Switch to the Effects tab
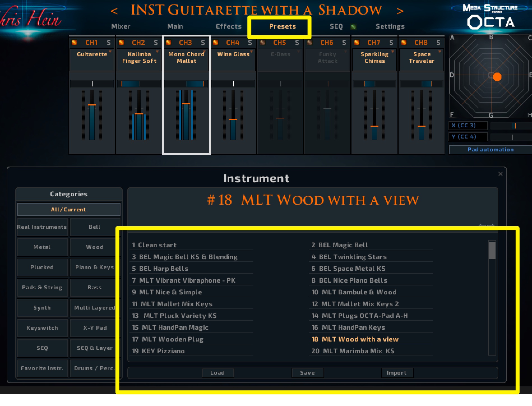532x406 pixels. click(228, 26)
